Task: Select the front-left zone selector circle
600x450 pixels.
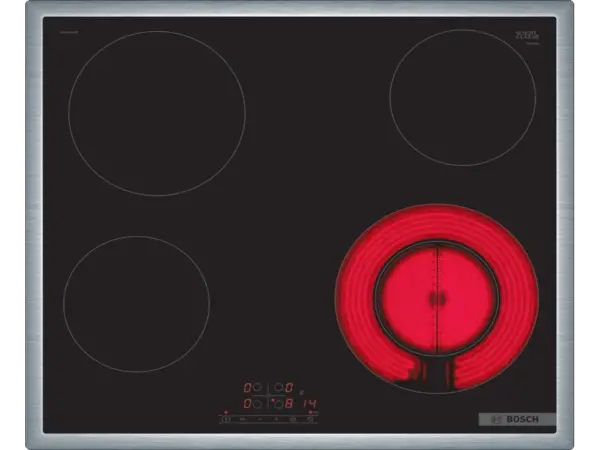Action: (x=257, y=404)
